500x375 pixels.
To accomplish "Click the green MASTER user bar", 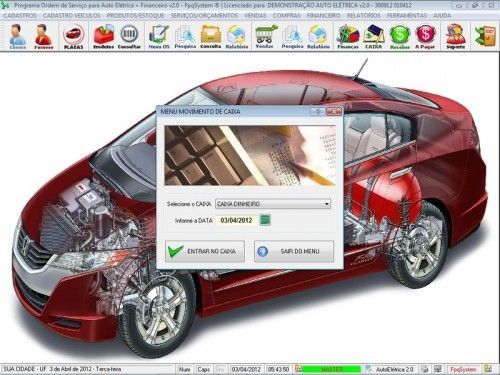I will coord(332,369).
